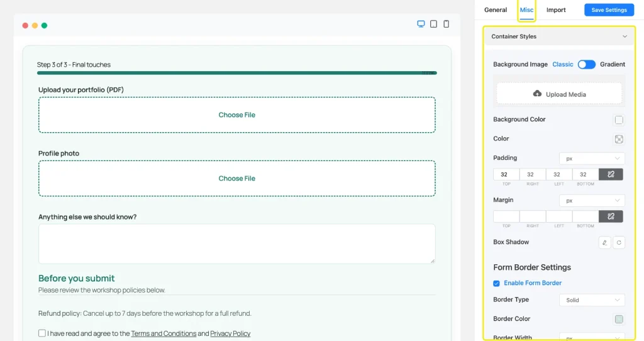Click the refund policy text line
644x341 pixels.
[145, 313]
